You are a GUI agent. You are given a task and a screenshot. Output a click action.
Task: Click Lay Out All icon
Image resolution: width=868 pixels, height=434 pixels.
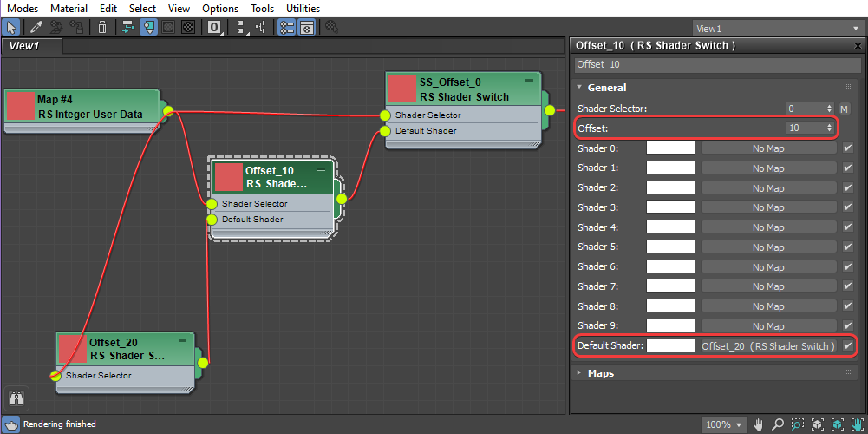(241, 27)
